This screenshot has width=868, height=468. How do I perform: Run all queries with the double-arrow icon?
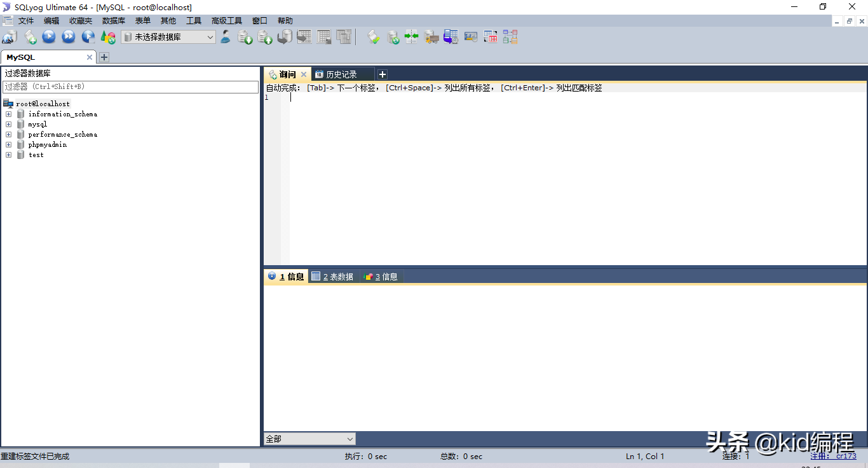point(69,36)
